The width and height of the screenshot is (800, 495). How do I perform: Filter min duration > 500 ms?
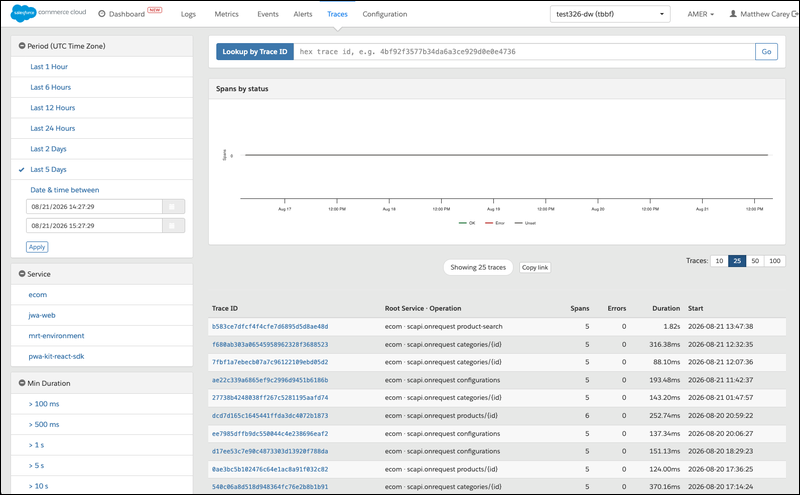[x=44, y=425]
